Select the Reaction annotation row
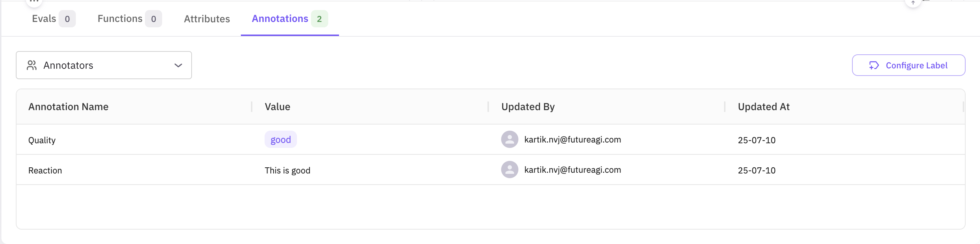 point(45,171)
